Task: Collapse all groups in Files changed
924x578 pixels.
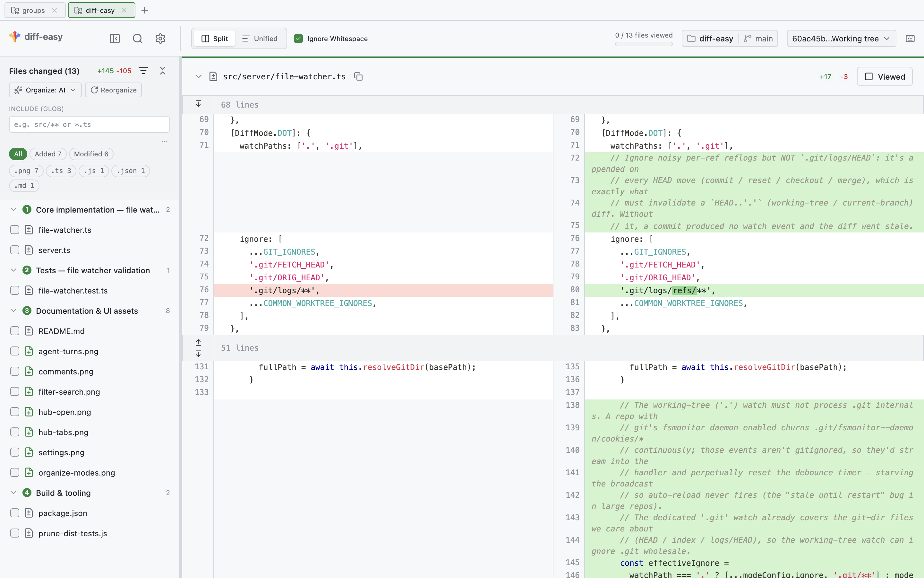Action: pyautogui.click(x=163, y=71)
